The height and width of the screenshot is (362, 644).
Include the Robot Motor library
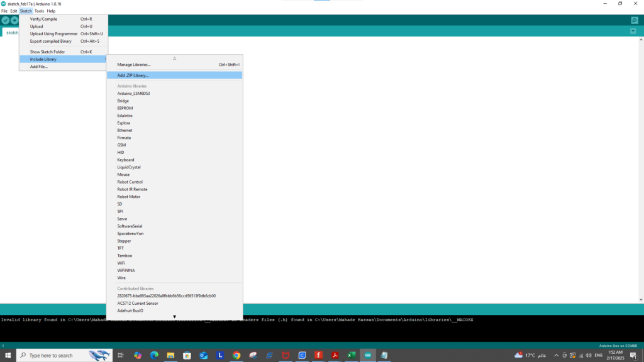[175, 197]
